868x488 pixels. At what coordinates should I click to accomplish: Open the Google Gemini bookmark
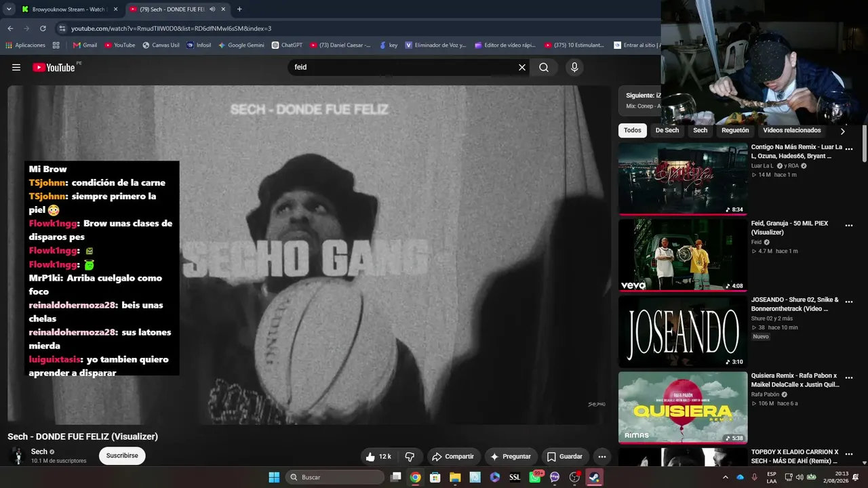coord(241,45)
